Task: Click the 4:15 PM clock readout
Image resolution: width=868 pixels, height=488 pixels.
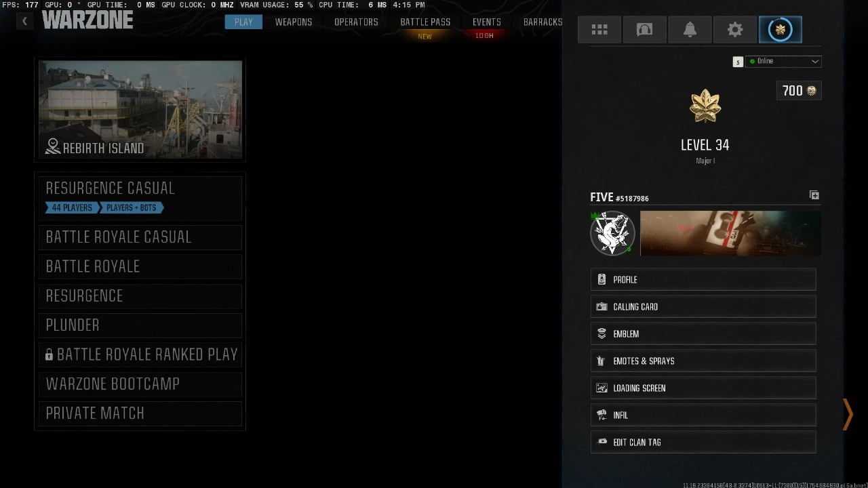Action: [409, 5]
